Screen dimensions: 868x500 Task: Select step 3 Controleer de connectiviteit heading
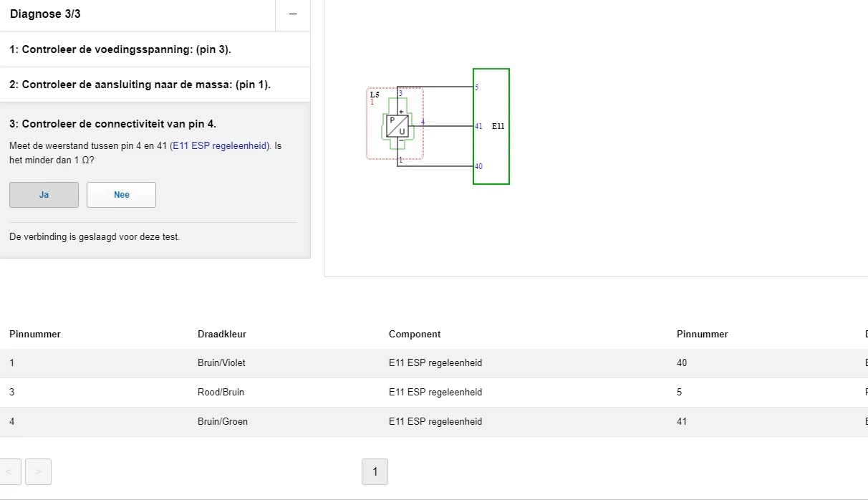coord(112,124)
